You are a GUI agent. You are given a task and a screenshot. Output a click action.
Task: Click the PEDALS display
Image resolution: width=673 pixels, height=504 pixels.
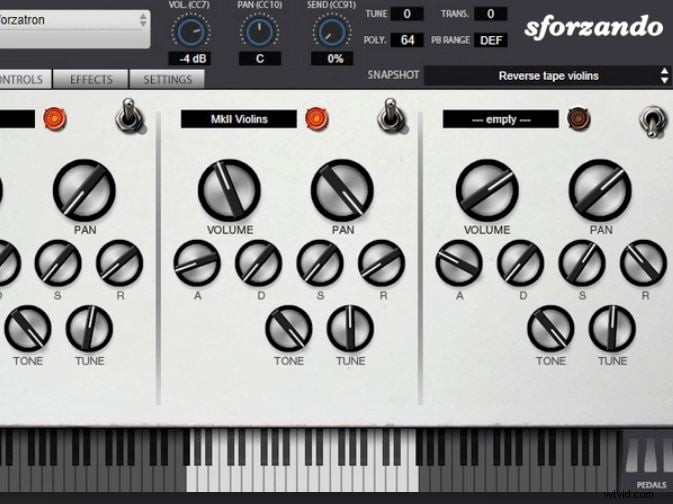[x=647, y=461]
